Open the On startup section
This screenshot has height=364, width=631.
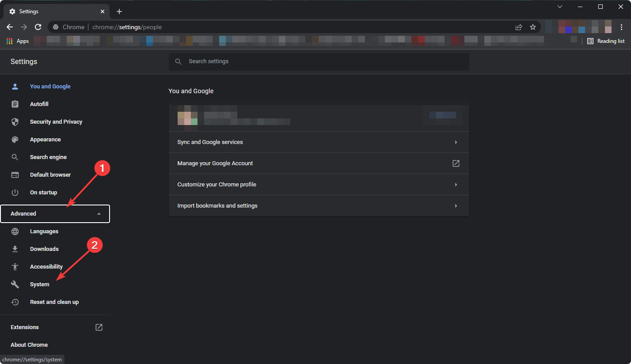point(44,193)
